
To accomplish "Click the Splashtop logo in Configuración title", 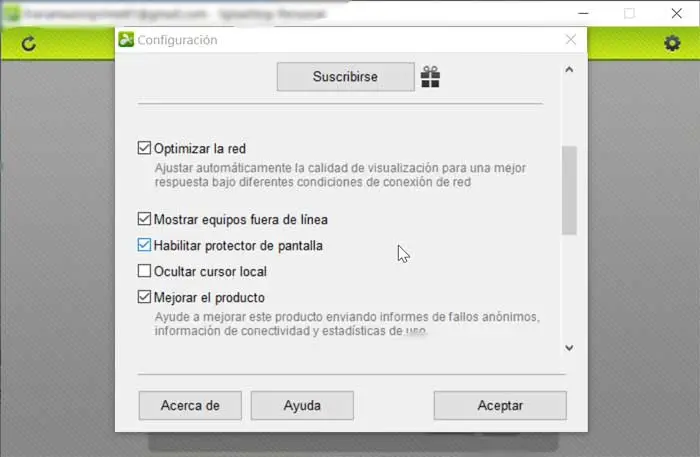I will (126, 40).
